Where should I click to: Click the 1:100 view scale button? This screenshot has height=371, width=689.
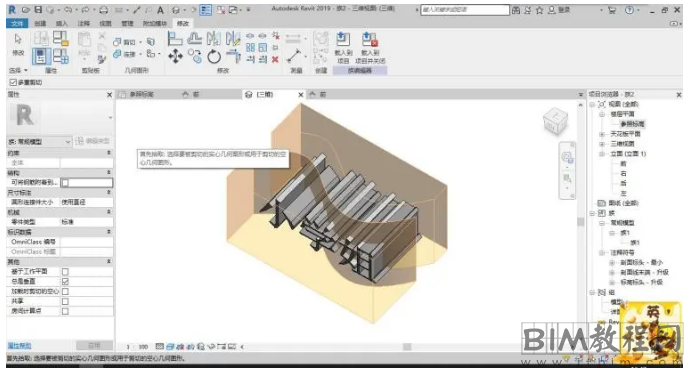(137, 346)
